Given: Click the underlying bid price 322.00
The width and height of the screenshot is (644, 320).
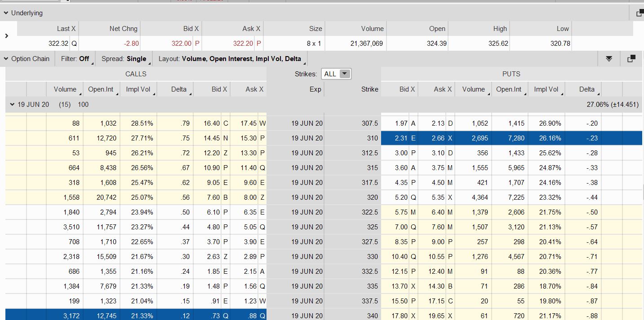Looking at the screenshot, I should tap(181, 44).
